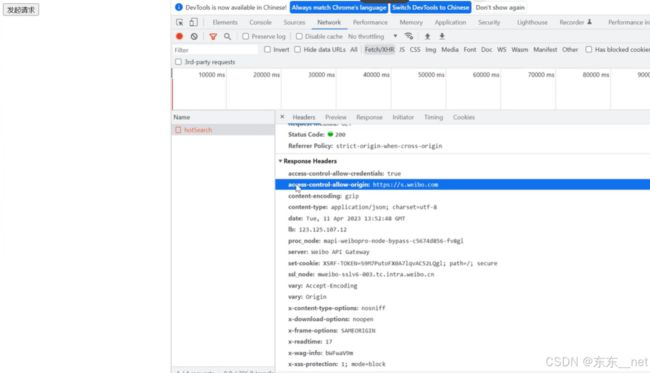Open the Memory tab
This screenshot has width=650, height=373.
411,22
